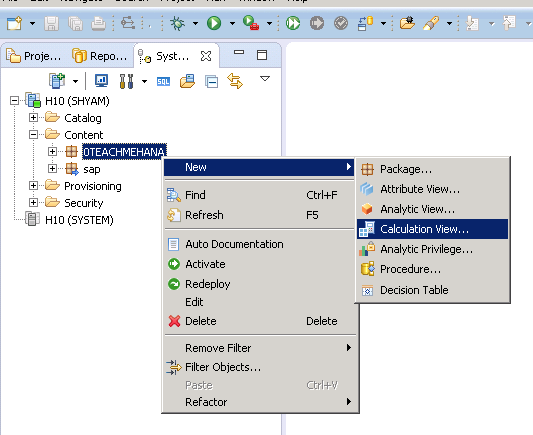The image size is (533, 435).
Task: Choose Delete from the context menu
Action: (259, 321)
